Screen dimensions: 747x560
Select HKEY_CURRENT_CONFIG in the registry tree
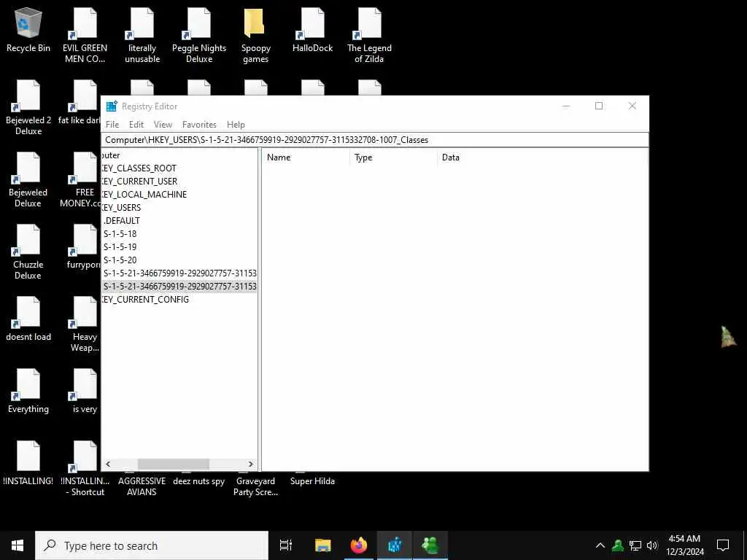click(x=145, y=300)
